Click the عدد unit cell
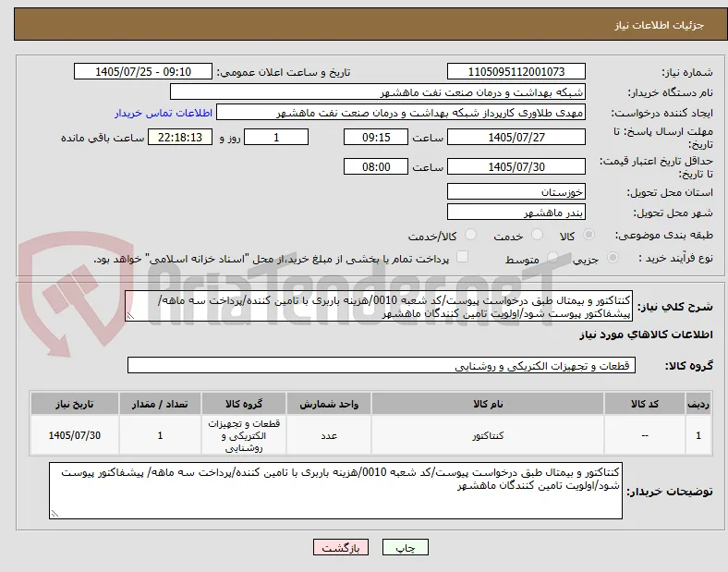The width and height of the screenshot is (728, 572). (x=329, y=435)
